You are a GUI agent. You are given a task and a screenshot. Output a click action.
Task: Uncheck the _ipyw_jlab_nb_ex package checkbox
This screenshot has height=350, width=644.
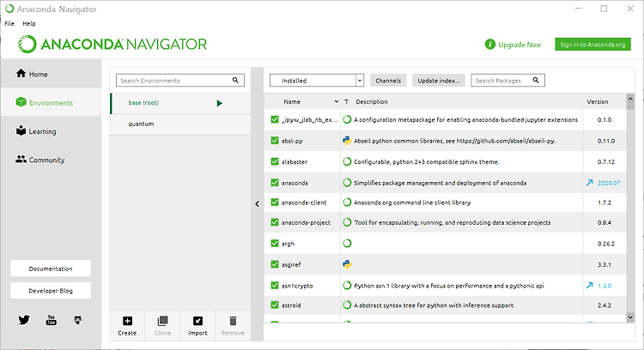(275, 119)
